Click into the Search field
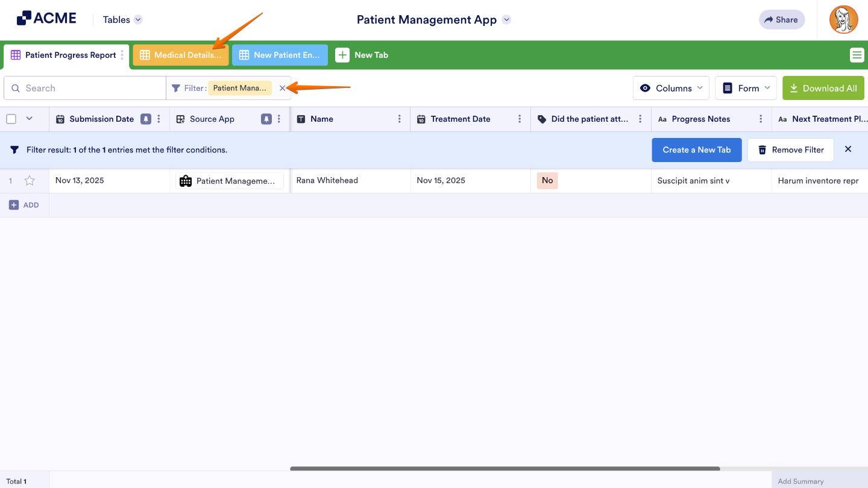 (x=84, y=88)
